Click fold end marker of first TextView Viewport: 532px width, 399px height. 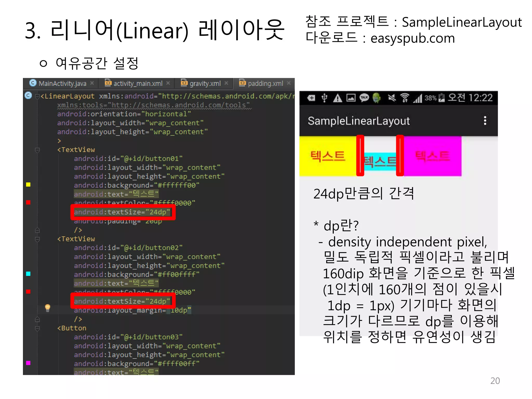(x=37, y=230)
